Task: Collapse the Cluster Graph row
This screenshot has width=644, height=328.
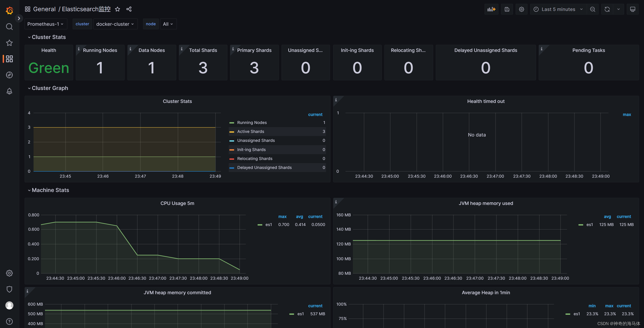Action: click(49, 88)
